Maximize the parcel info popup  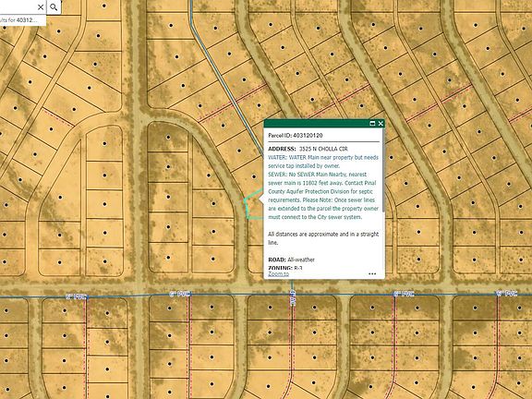tap(372, 124)
